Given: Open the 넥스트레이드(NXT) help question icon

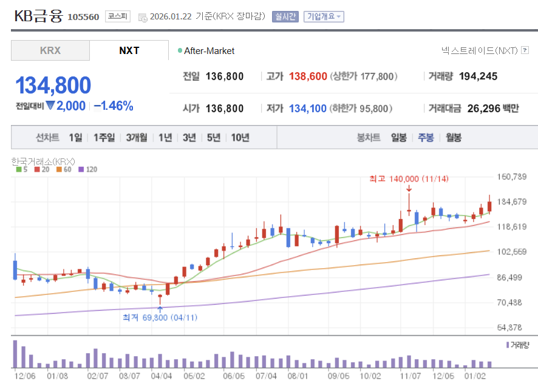Looking at the screenshot, I should coord(525,50).
